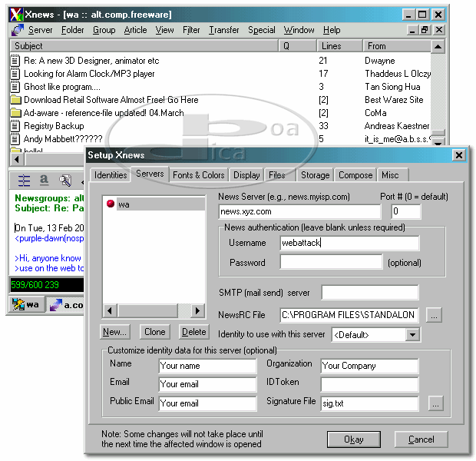Click the red 'wa' server icon in list
Viewport: 476px width, 461px height.
(111, 204)
